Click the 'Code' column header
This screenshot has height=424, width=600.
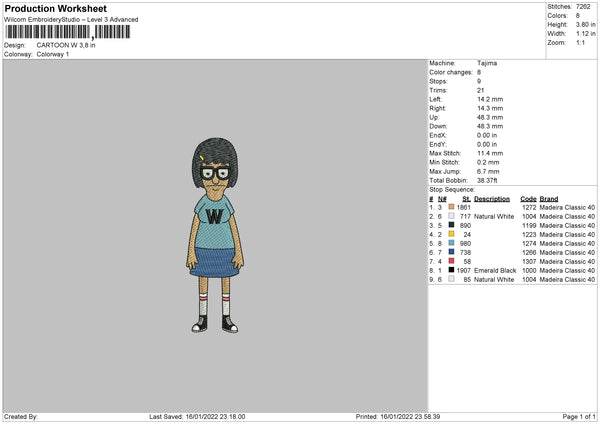pos(528,199)
